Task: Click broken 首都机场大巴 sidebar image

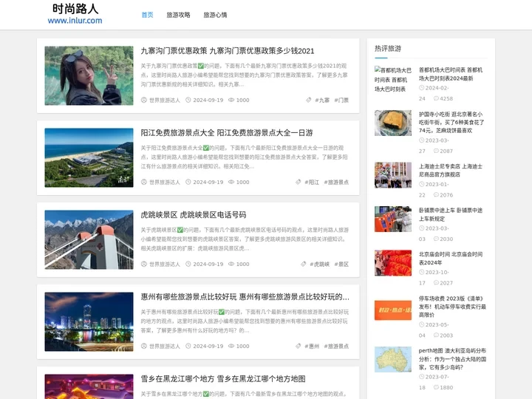Action: pyautogui.click(x=393, y=79)
